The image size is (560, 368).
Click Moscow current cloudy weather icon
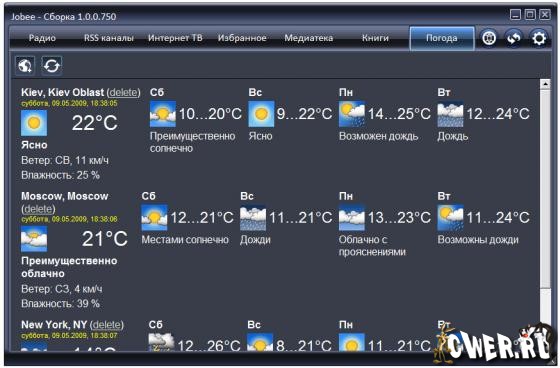[34, 239]
